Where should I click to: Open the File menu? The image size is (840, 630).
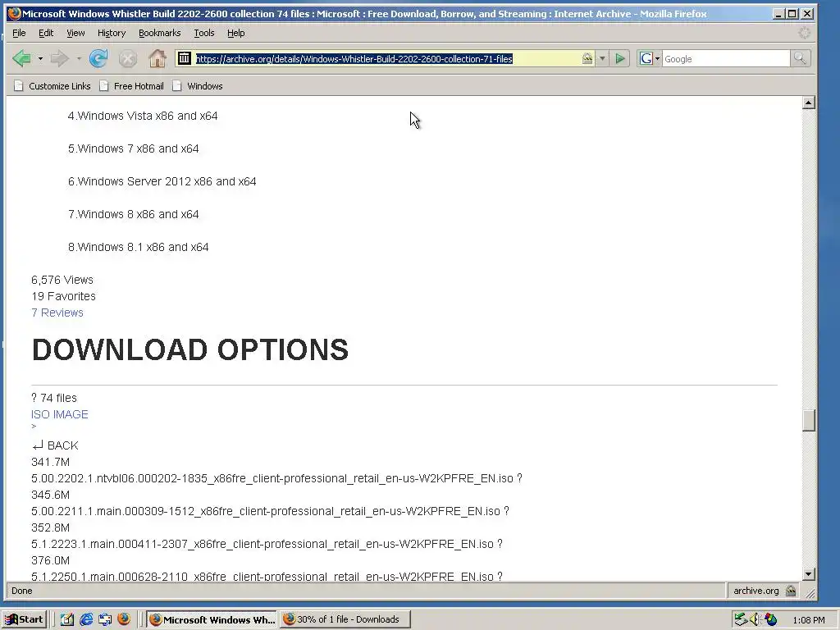tap(19, 33)
